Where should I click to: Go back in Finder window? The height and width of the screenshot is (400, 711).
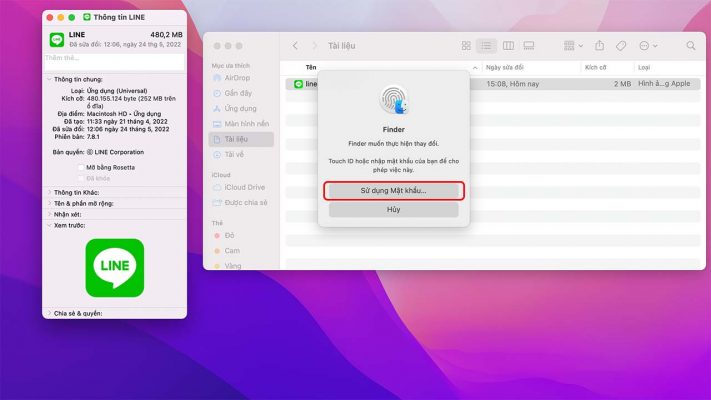[x=295, y=46]
